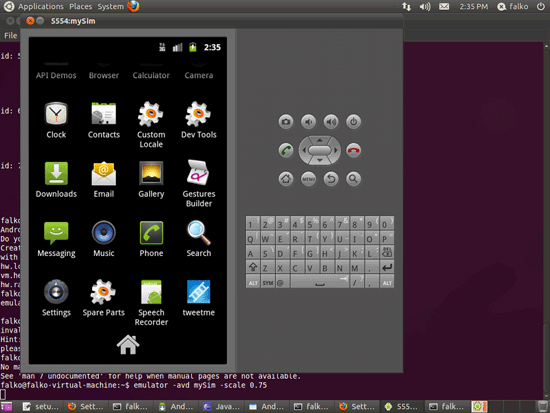550x413 pixels.
Task: Open the Search app
Action: (x=199, y=239)
